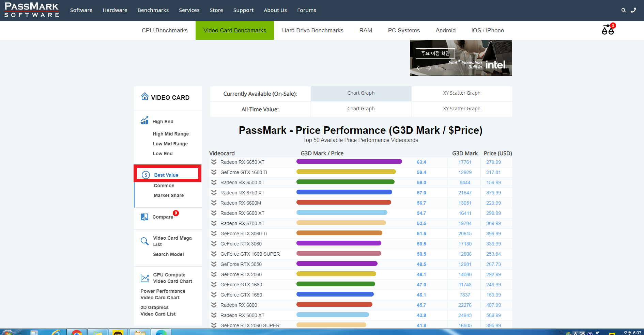Viewport: 644px width, 335px height.
Task: Show the Currently Available XY Scatter Graph
Action: pos(462,93)
